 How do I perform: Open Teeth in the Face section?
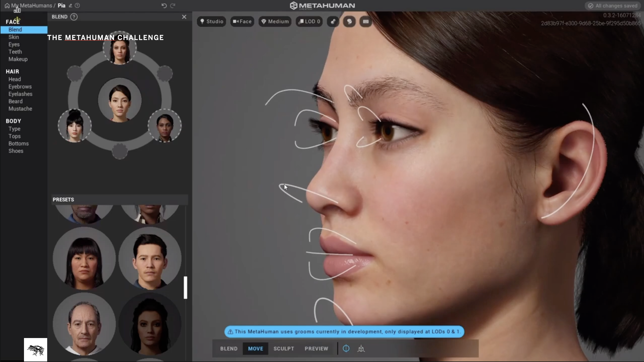(x=15, y=52)
